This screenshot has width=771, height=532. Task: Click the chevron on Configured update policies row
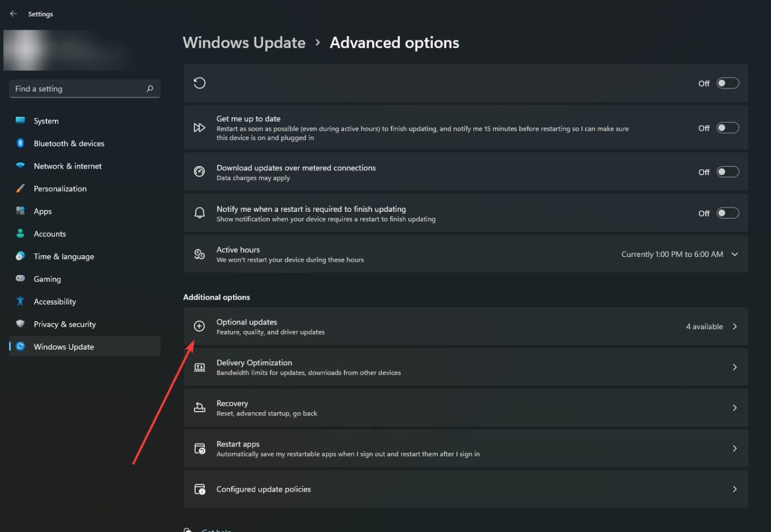(x=734, y=489)
